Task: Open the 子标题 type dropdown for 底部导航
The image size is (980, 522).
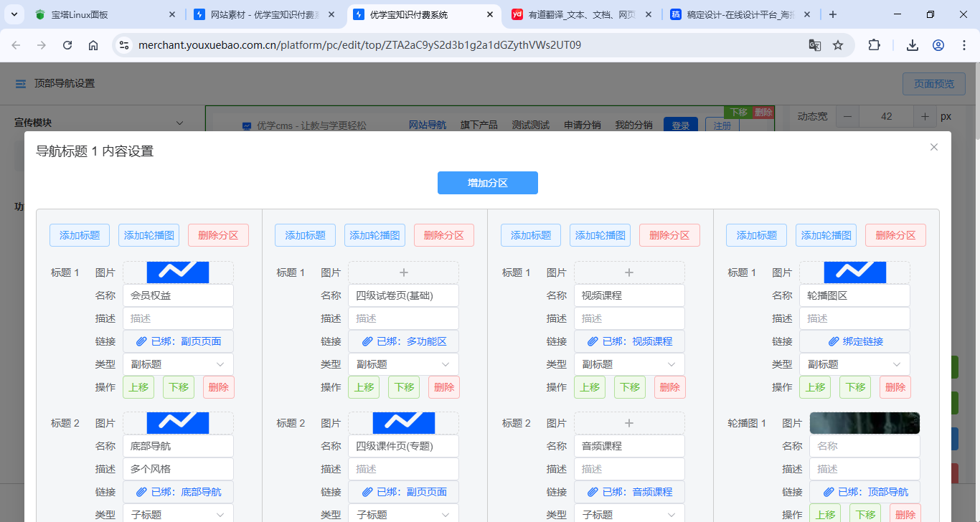Action: [x=177, y=513]
